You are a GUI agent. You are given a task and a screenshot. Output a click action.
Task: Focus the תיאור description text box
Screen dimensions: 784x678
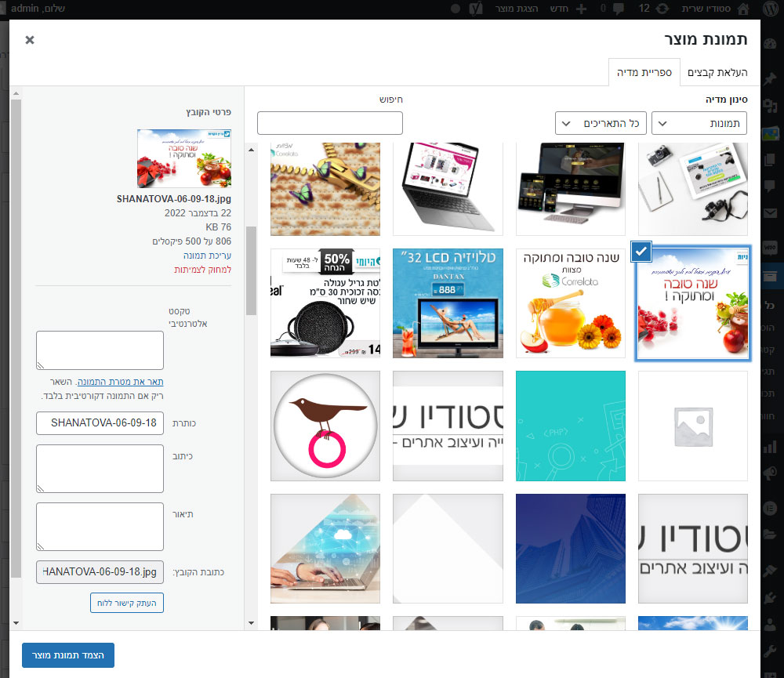pos(100,527)
